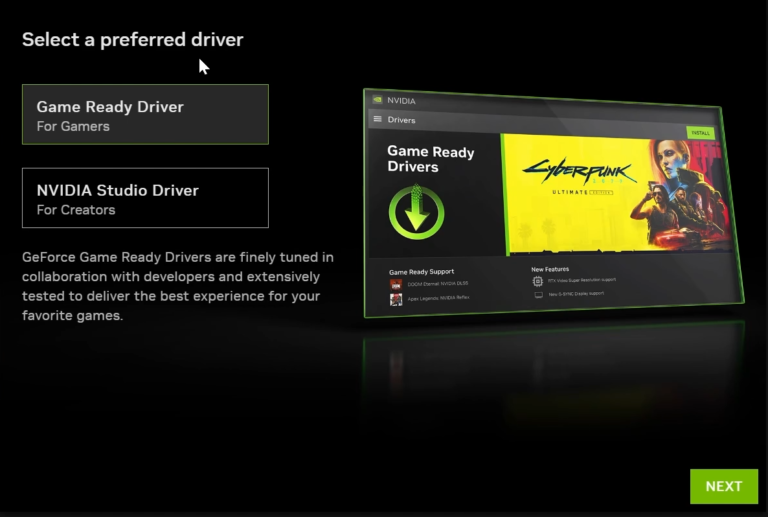This screenshot has height=517, width=768.
Task: Click the Game Ready Drivers heading in preview
Action: pos(430,159)
